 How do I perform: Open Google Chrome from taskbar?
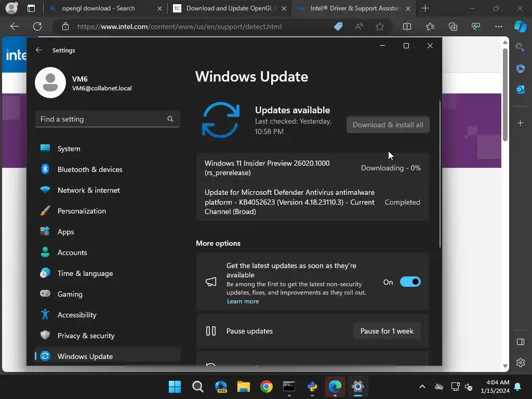click(267, 387)
